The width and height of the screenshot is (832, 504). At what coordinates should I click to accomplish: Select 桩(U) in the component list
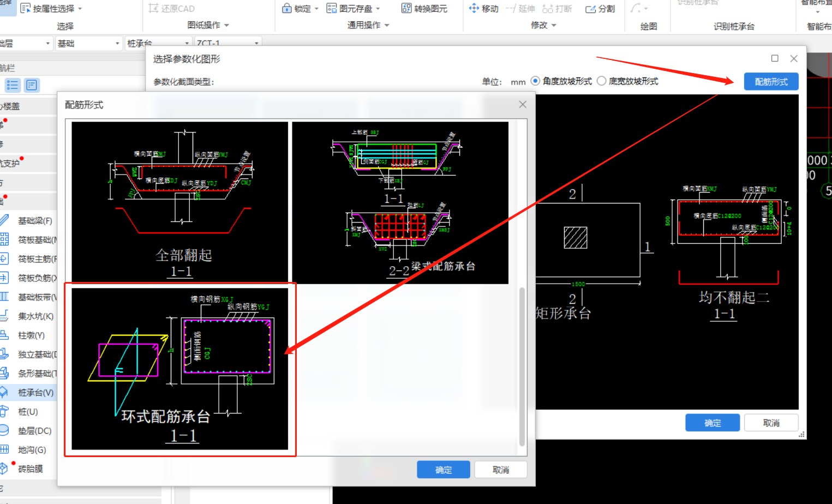28,412
